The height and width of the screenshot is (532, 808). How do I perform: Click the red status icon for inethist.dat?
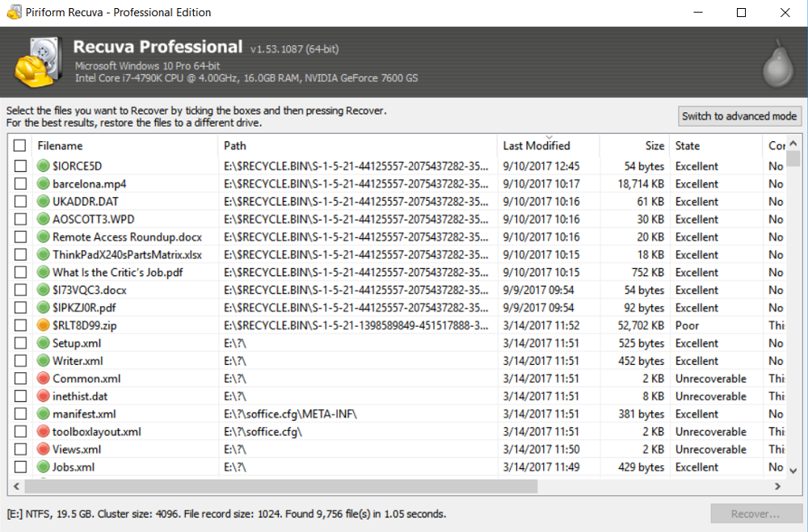point(44,396)
